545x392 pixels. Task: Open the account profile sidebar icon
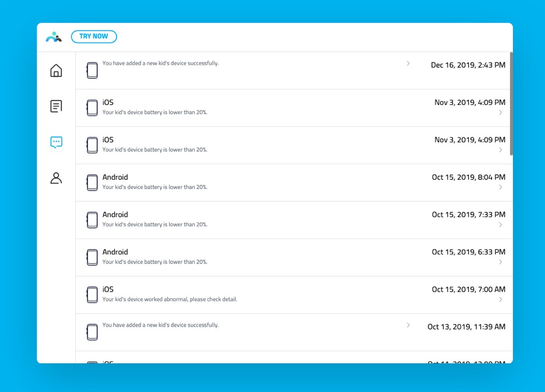pyautogui.click(x=56, y=178)
